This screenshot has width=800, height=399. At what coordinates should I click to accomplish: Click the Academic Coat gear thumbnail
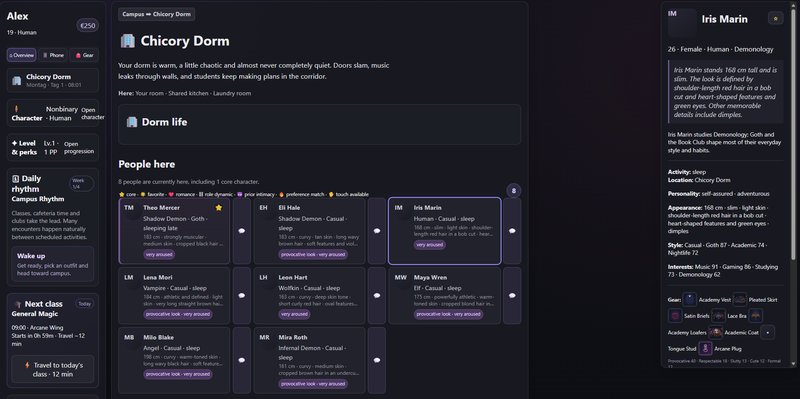coord(715,333)
